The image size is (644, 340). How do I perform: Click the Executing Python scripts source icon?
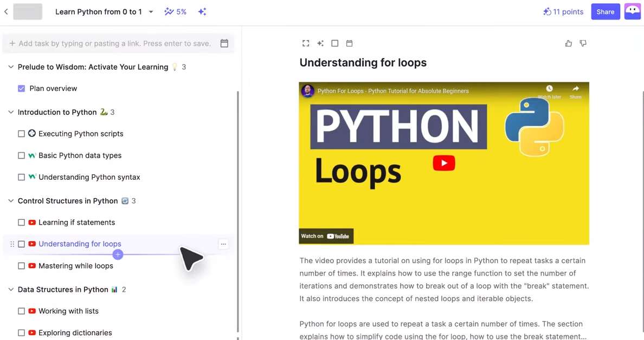[x=32, y=133]
